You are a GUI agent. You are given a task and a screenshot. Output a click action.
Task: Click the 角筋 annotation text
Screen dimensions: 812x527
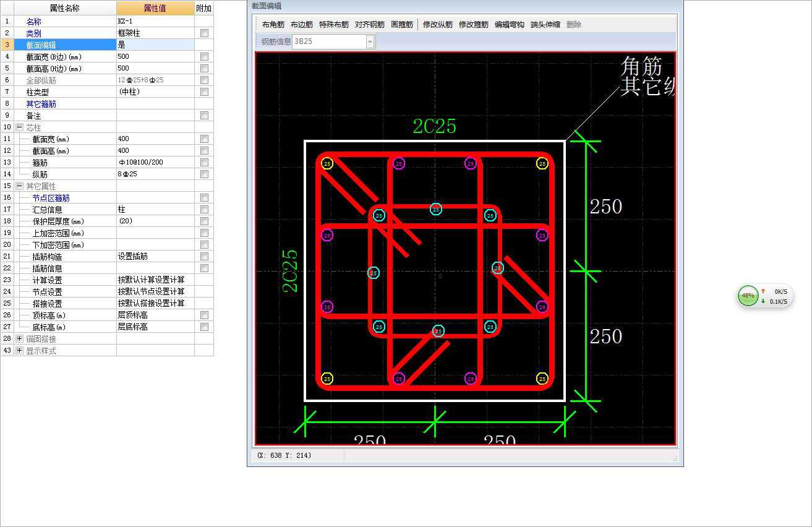641,66
